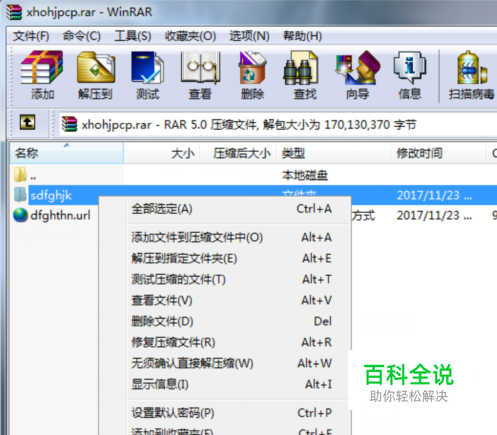Image resolution: width=497 pixels, height=435 pixels.
Task: Sort by the 修改时间 column header
Action: click(438, 153)
